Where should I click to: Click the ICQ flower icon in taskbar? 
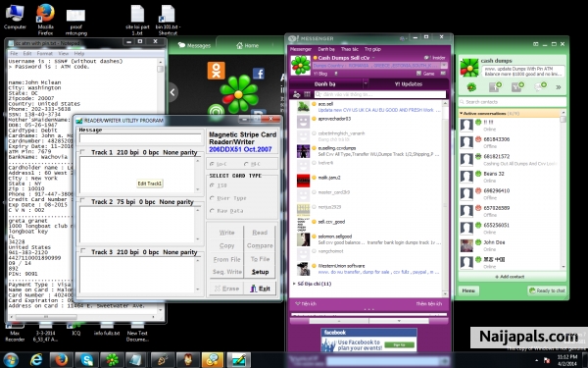tap(112, 360)
